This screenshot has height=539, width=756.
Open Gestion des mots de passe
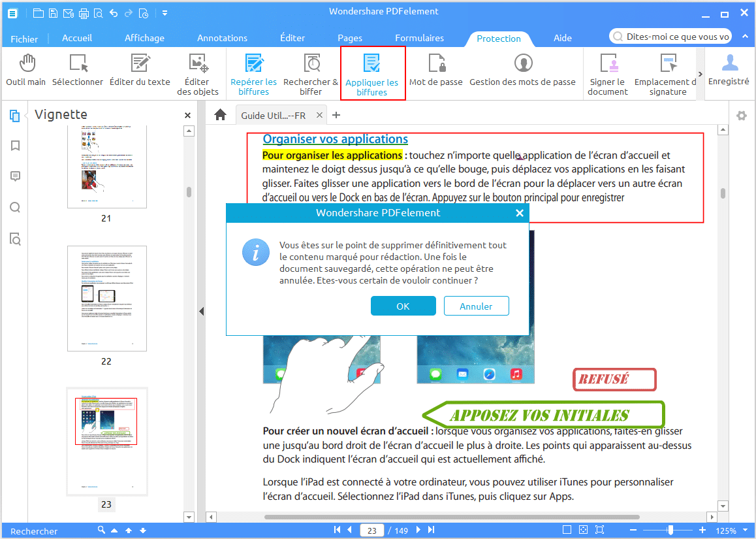tap(523, 70)
